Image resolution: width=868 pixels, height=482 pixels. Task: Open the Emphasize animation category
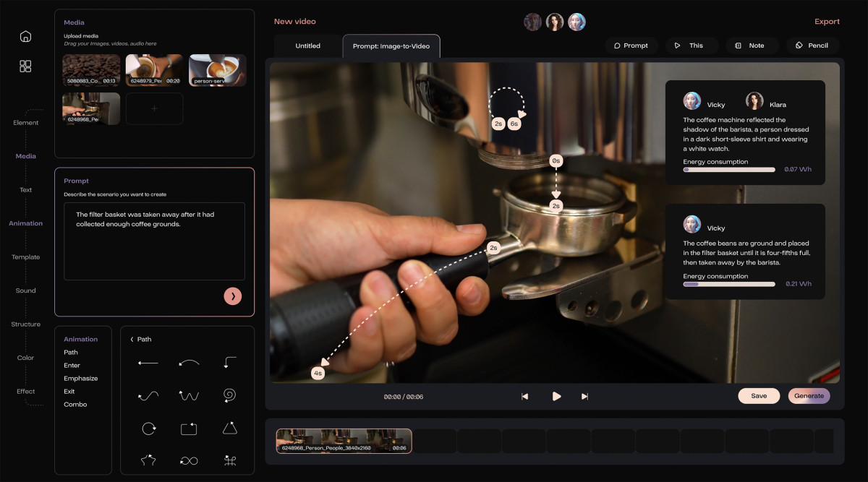pyautogui.click(x=80, y=379)
